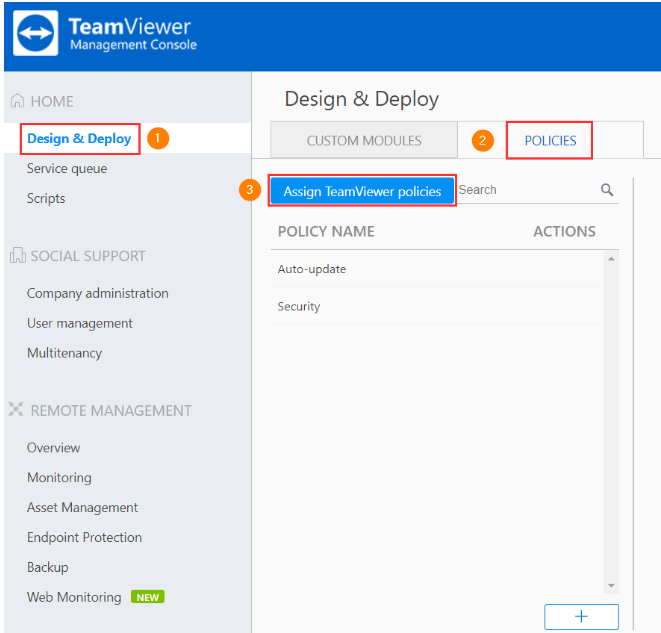Open the Service queue page
The width and height of the screenshot is (661, 633).
tap(67, 168)
